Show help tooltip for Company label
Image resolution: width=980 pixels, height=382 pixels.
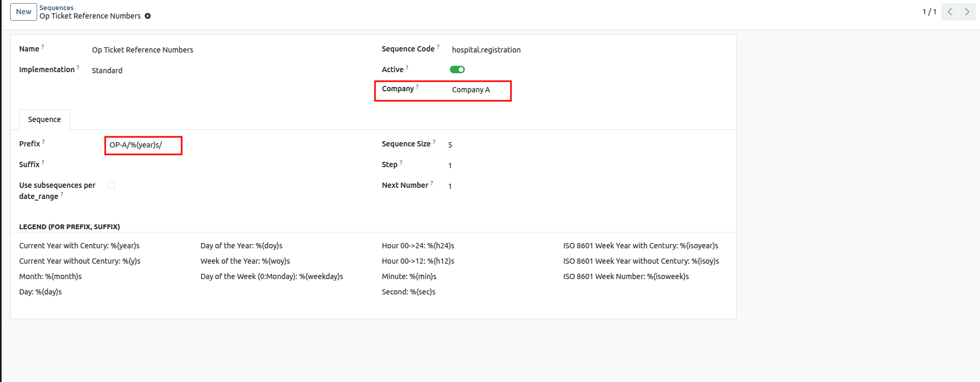pos(417,86)
